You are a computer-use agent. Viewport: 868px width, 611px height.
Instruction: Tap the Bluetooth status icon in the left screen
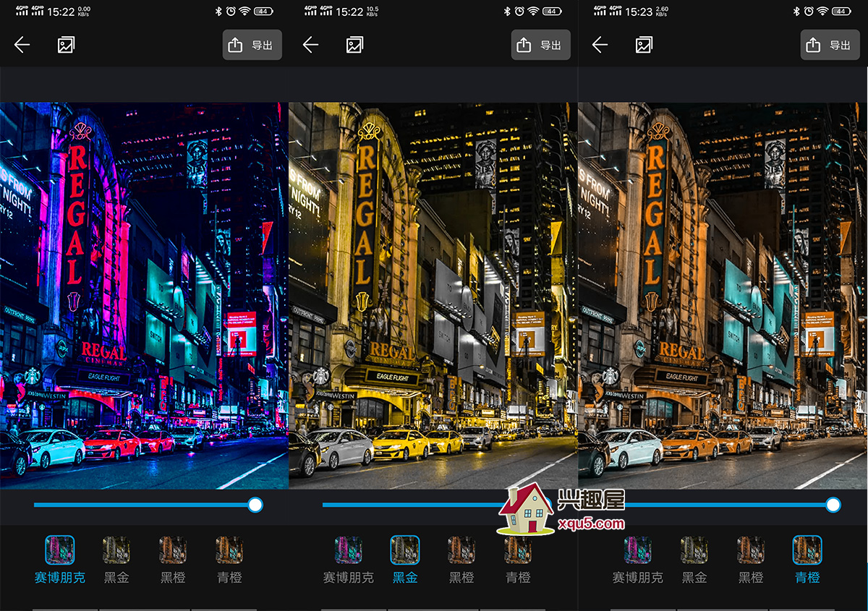coord(218,11)
